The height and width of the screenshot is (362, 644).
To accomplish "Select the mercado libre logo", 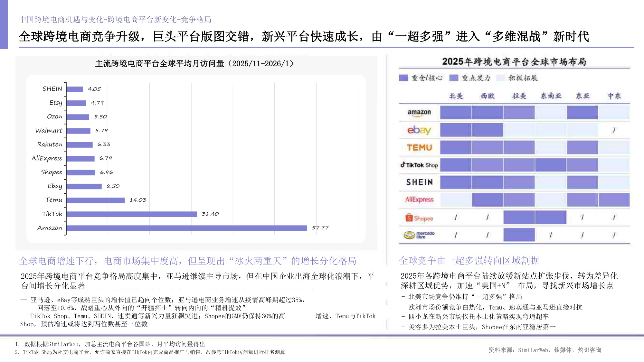I will [419, 235].
